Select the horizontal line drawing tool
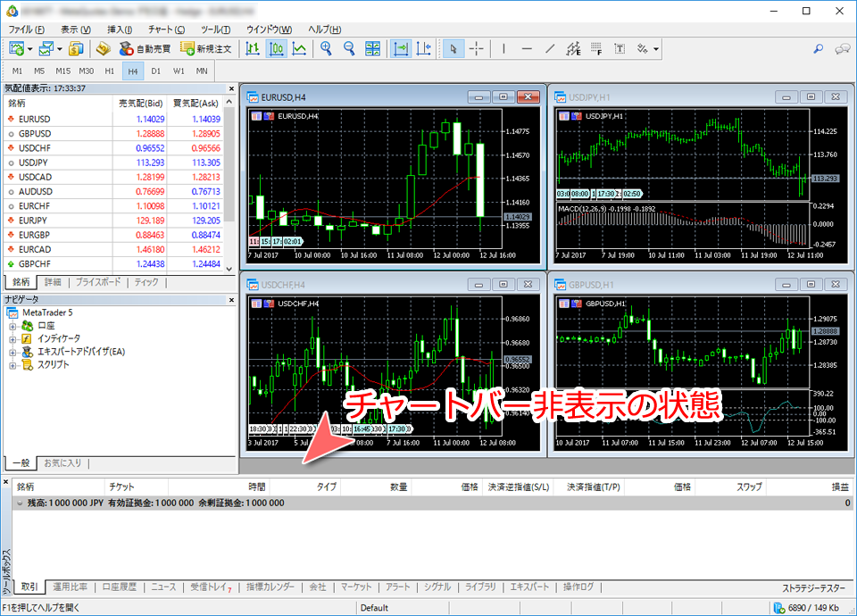This screenshot has width=857, height=616. tap(526, 48)
